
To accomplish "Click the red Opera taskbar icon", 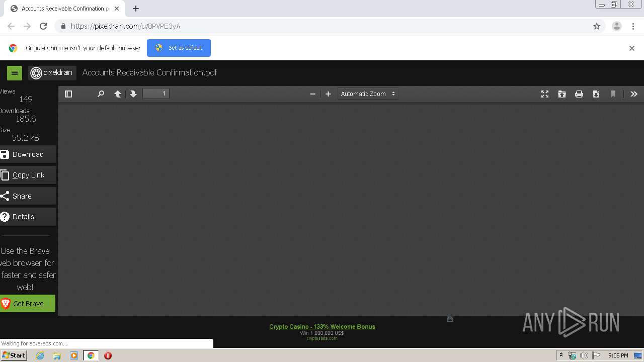I will pos(108,355).
